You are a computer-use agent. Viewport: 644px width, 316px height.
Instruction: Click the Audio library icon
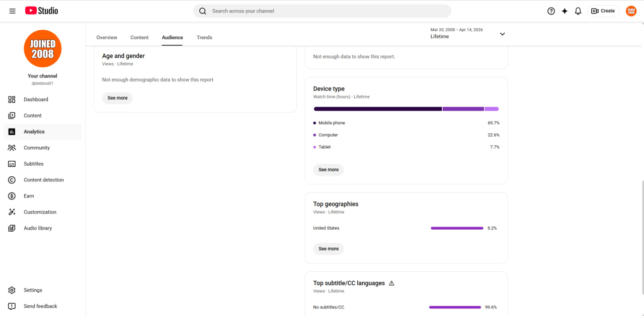(12, 228)
